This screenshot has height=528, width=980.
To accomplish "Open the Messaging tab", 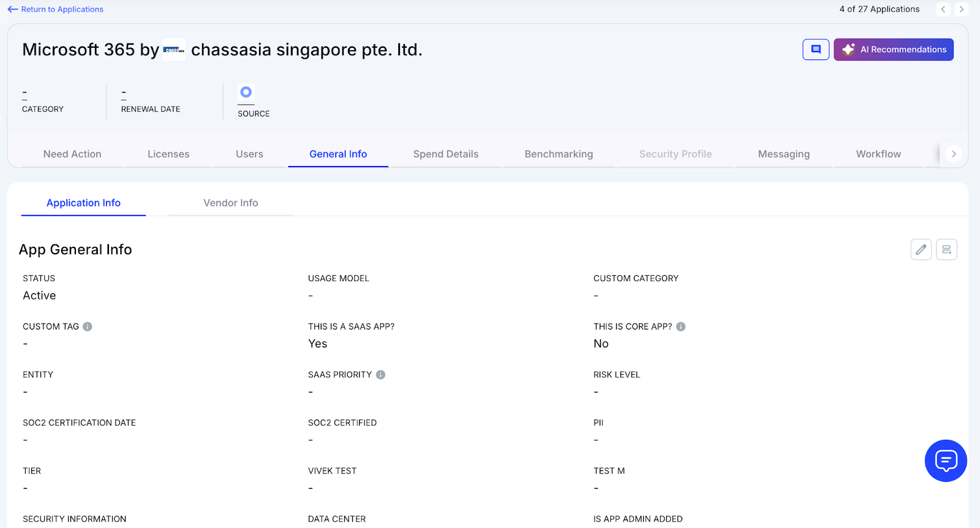I will pos(784,154).
